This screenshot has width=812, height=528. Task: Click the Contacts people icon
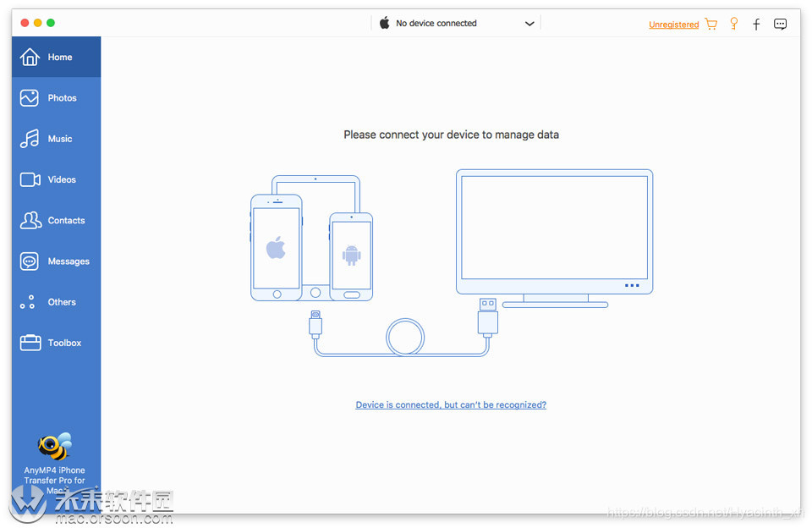pos(30,220)
